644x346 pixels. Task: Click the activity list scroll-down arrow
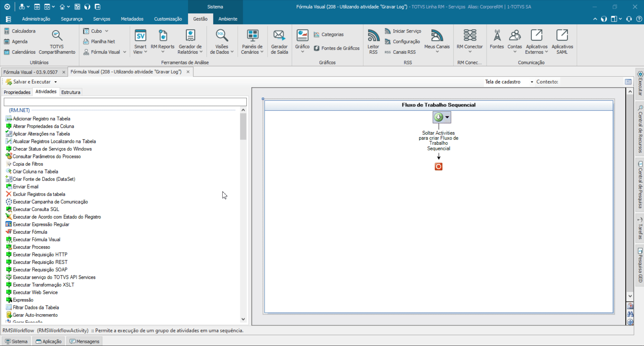pyautogui.click(x=243, y=319)
